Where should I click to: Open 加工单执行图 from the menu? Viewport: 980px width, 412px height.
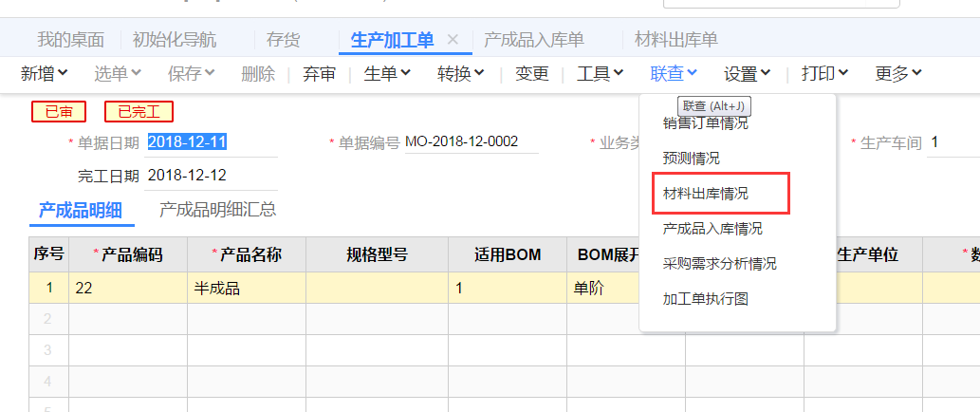706,299
